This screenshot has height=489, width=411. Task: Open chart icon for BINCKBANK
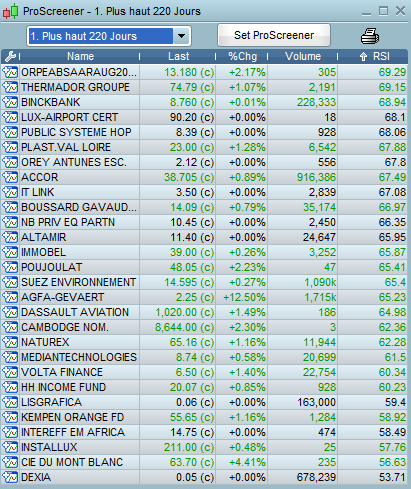pos(10,102)
